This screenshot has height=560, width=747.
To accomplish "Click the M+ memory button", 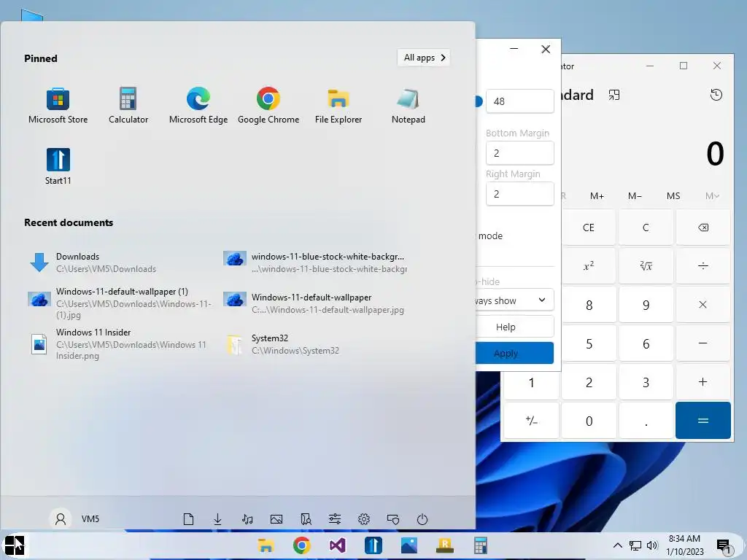I will click(597, 195).
